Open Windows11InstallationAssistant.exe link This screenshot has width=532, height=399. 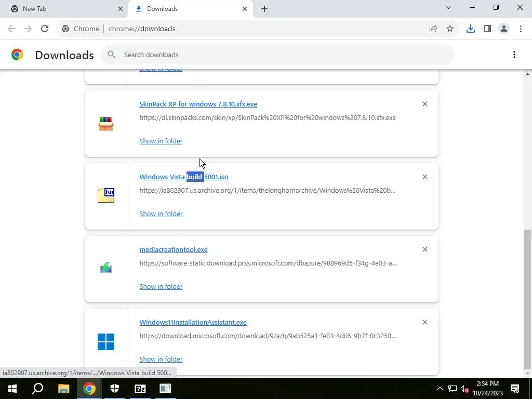pyautogui.click(x=193, y=322)
